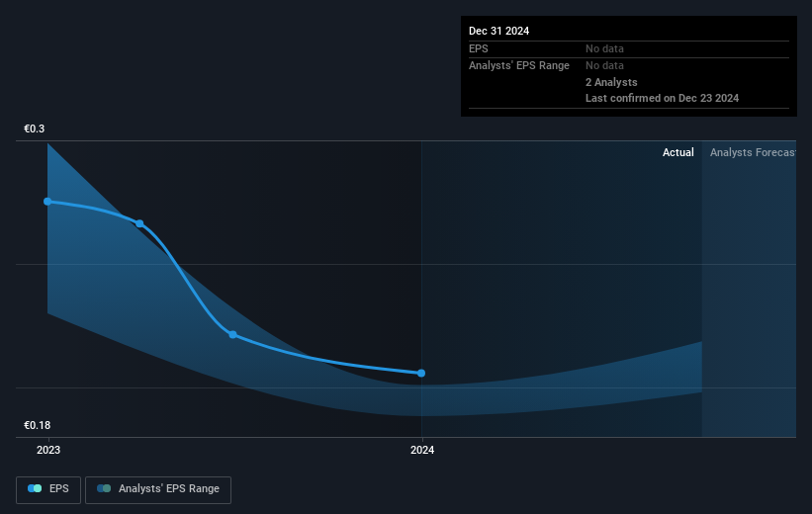Click the EPS legend color icon
The height and width of the screenshot is (514, 812).
point(35,488)
